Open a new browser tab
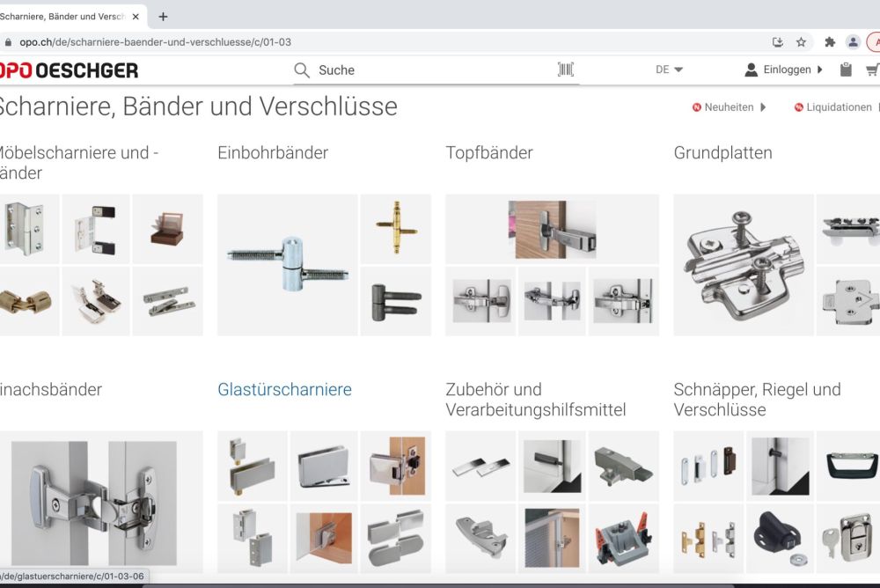880x588 pixels. [x=163, y=16]
